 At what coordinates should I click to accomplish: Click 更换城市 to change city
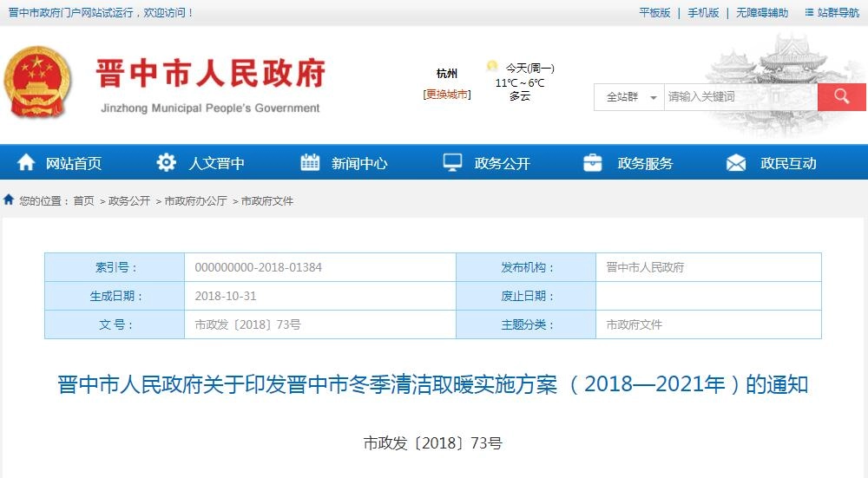[447, 95]
